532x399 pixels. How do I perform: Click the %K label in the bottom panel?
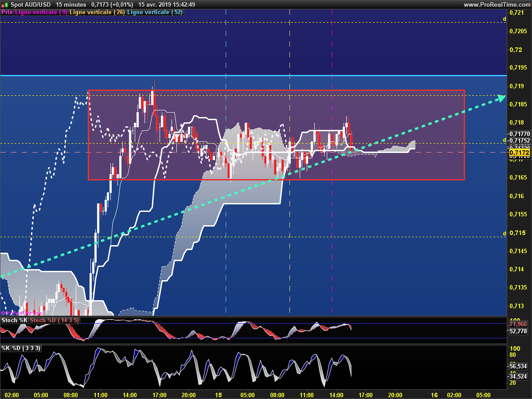[5, 348]
